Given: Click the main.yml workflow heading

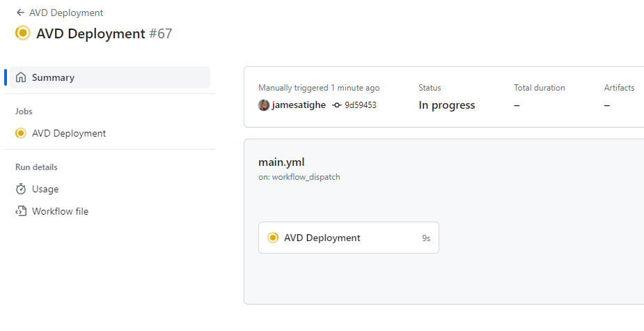Looking at the screenshot, I should [281, 162].
